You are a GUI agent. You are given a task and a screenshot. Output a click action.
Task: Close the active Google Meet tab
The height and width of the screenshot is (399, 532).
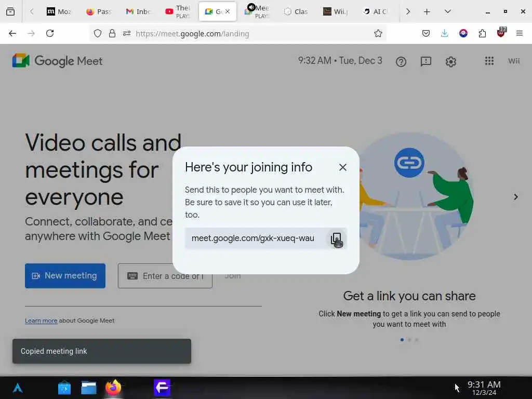[x=228, y=11]
